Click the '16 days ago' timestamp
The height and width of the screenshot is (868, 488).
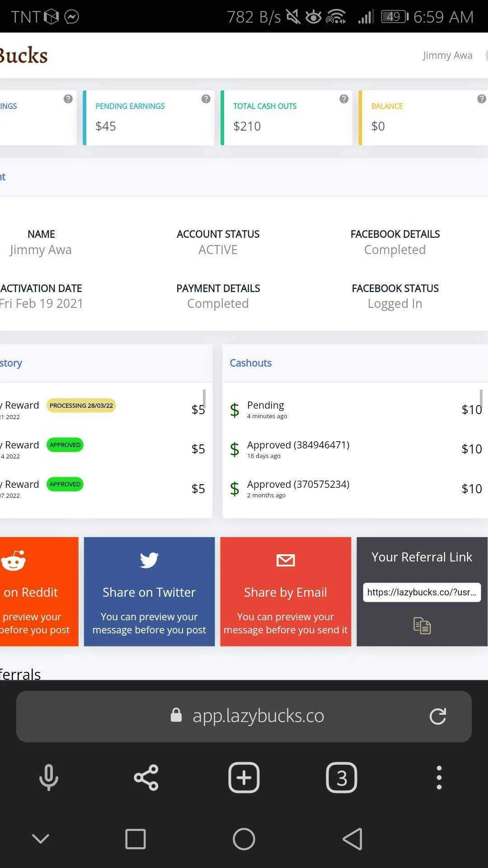coord(264,456)
